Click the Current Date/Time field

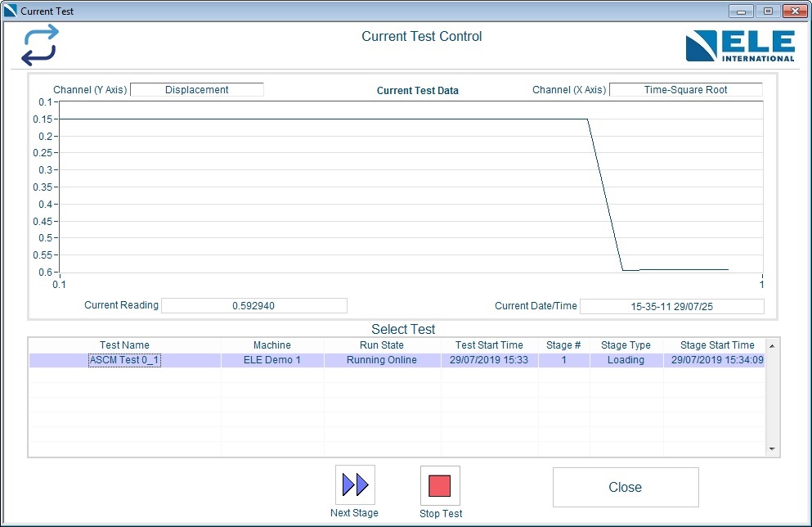[671, 307]
